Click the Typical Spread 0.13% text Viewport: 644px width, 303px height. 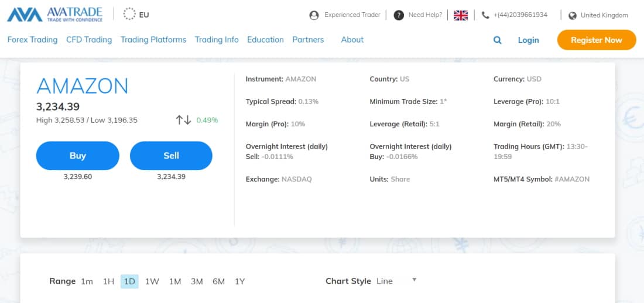tap(282, 101)
